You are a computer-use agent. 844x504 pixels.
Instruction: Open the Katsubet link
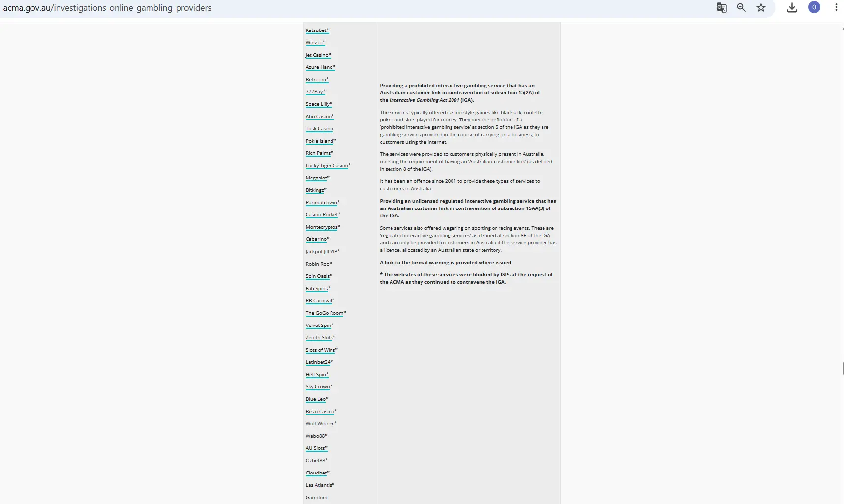(317, 30)
